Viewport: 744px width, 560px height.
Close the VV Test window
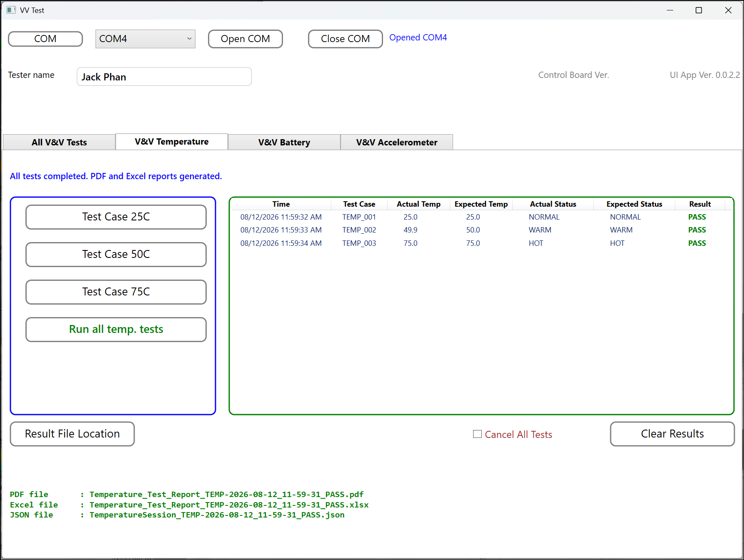click(728, 10)
